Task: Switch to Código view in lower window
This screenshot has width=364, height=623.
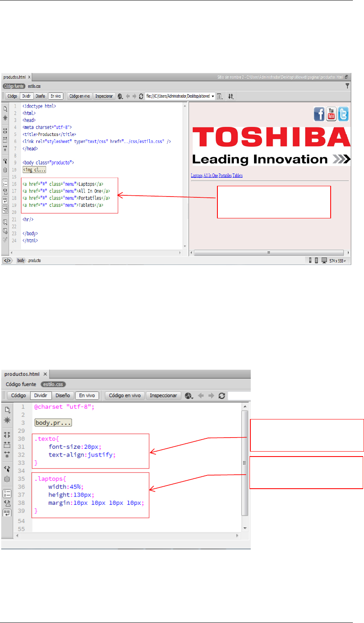Action: tap(19, 396)
